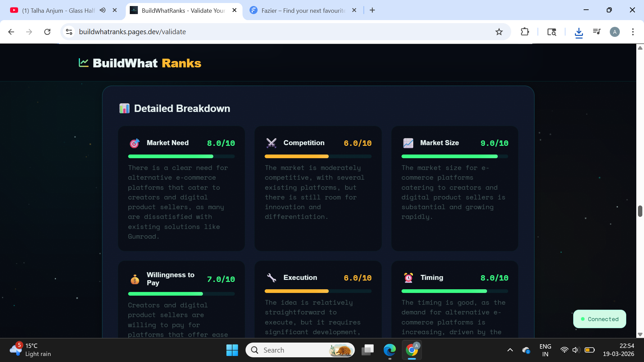Open the Chrome extensions puzzle icon

point(525,32)
